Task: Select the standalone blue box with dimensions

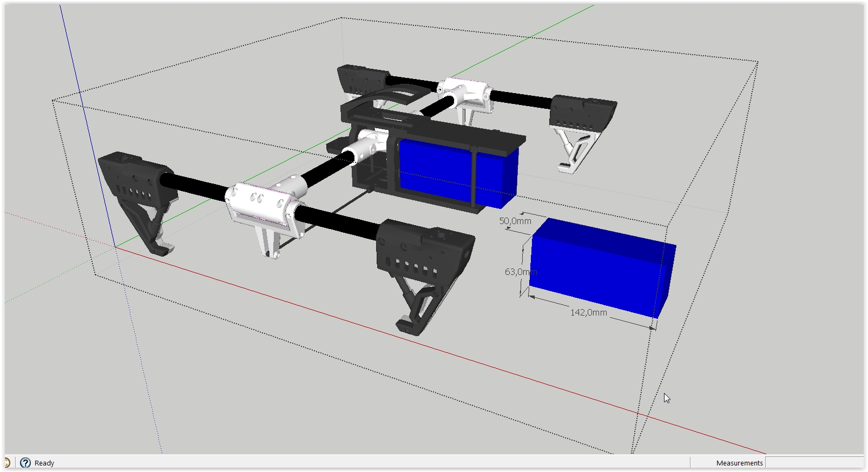Action: coord(603,267)
